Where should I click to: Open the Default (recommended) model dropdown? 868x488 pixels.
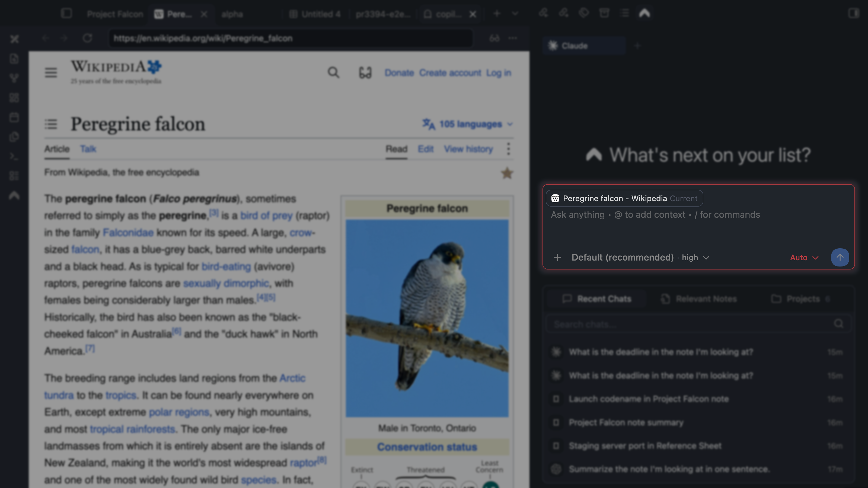click(640, 258)
